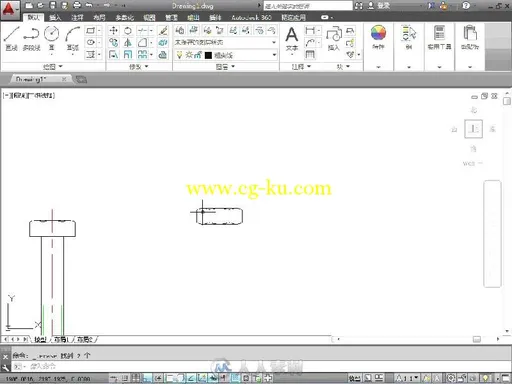Toggle Object Snap in status bar
The width and height of the screenshot is (512, 384).
point(170,378)
